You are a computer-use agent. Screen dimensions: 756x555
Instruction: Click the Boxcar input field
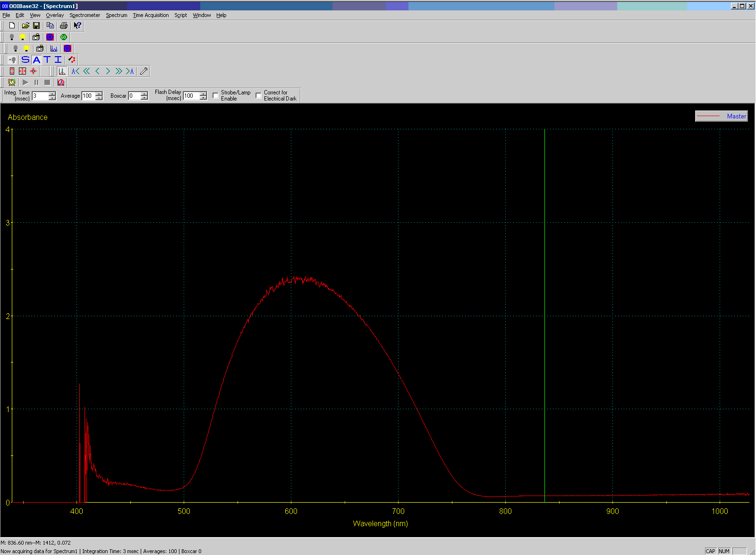point(135,96)
